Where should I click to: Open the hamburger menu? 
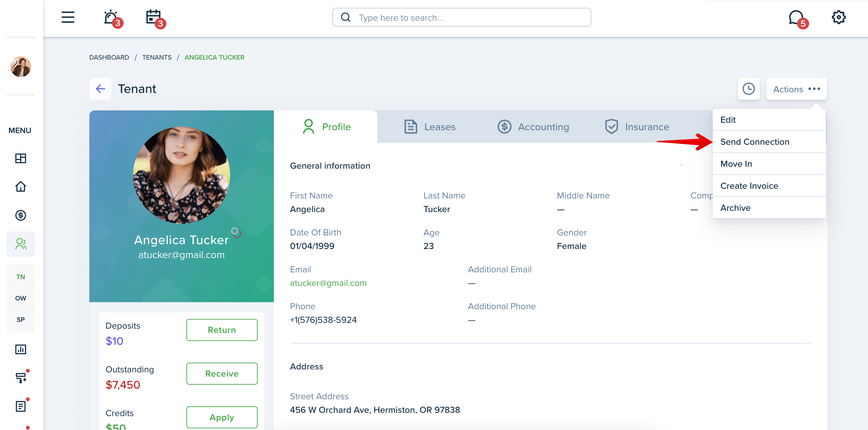pos(68,17)
